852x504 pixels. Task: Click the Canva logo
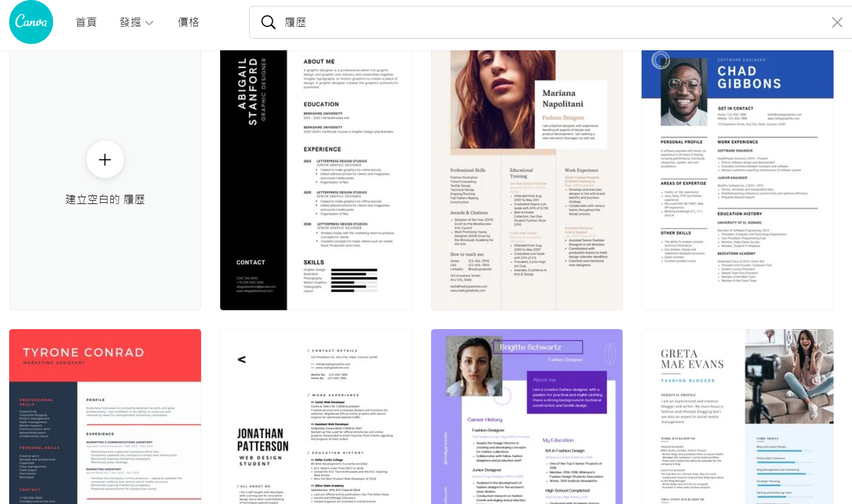coord(31,22)
